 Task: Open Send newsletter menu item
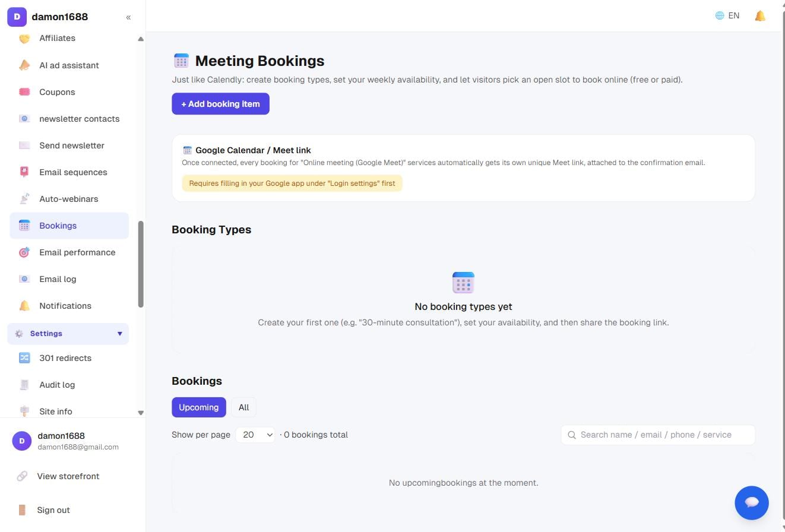coord(69,145)
